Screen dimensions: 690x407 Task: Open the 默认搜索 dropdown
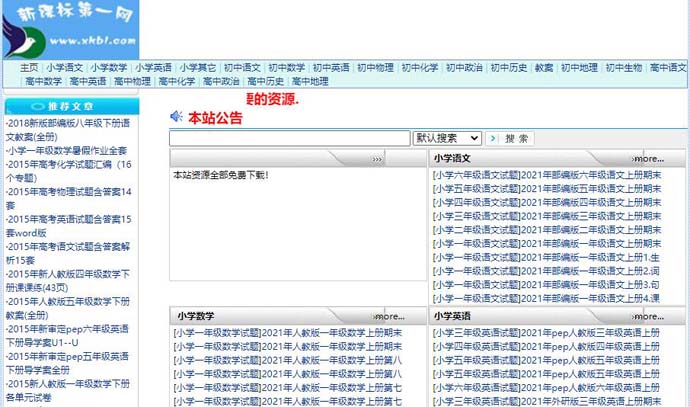(x=447, y=138)
